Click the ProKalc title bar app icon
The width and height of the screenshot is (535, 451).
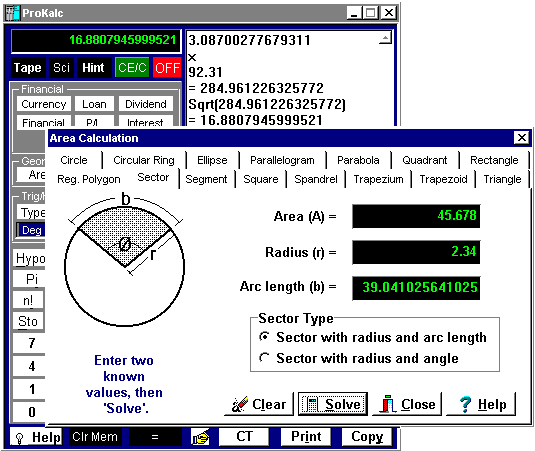[13, 13]
